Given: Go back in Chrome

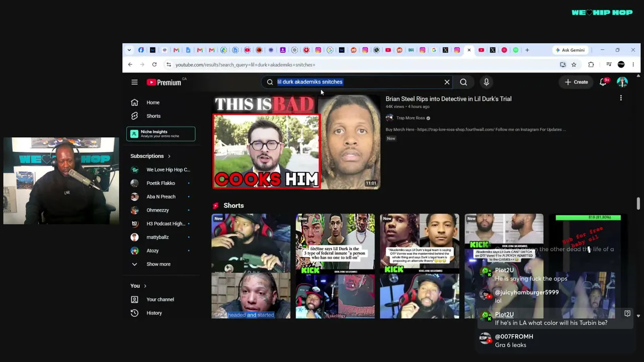Looking at the screenshot, I should (130, 64).
